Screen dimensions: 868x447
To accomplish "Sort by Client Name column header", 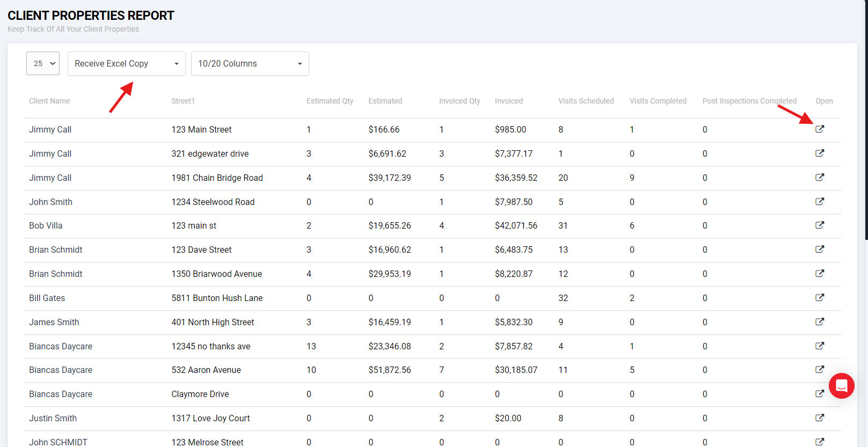I will pyautogui.click(x=49, y=101).
